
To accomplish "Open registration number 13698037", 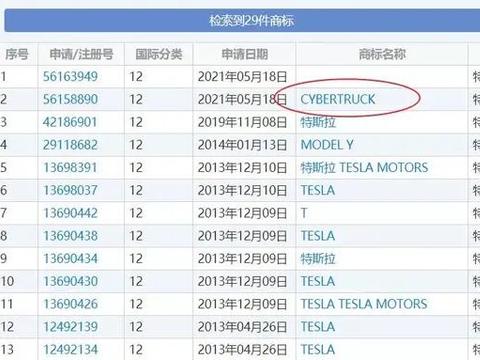I will pyautogui.click(x=70, y=190).
